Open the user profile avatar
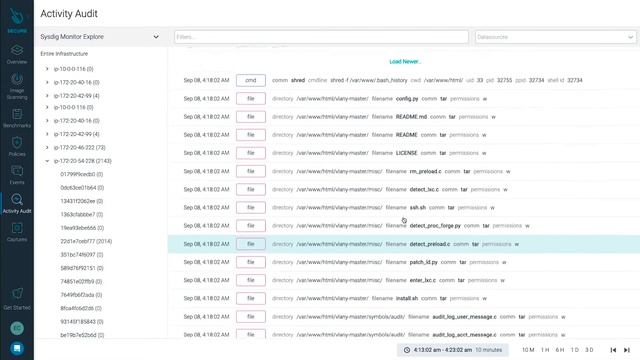The width and height of the screenshot is (640, 360). click(x=17, y=328)
